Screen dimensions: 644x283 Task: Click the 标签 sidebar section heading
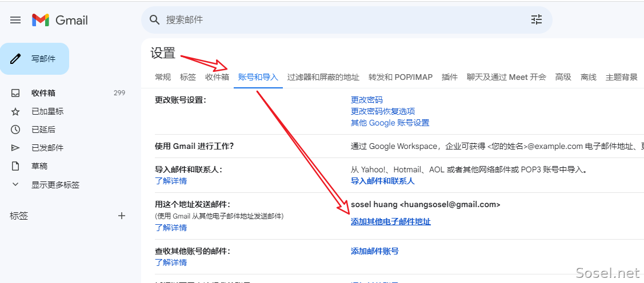pyautogui.click(x=19, y=216)
